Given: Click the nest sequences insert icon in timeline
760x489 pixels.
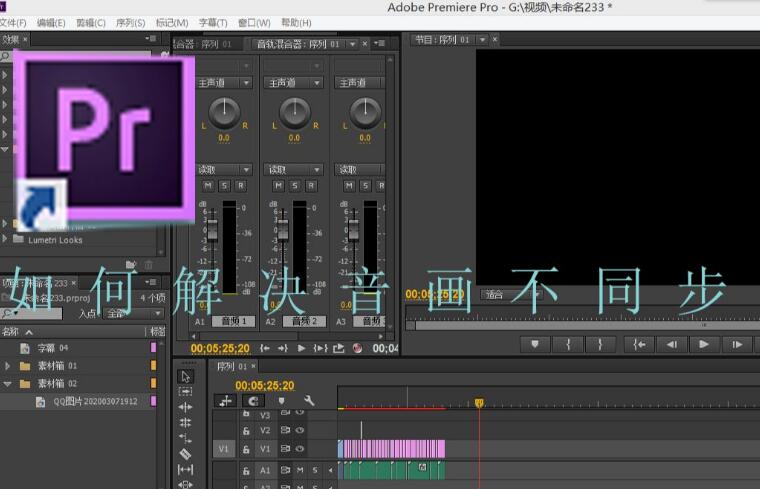Looking at the screenshot, I should coord(225,401).
